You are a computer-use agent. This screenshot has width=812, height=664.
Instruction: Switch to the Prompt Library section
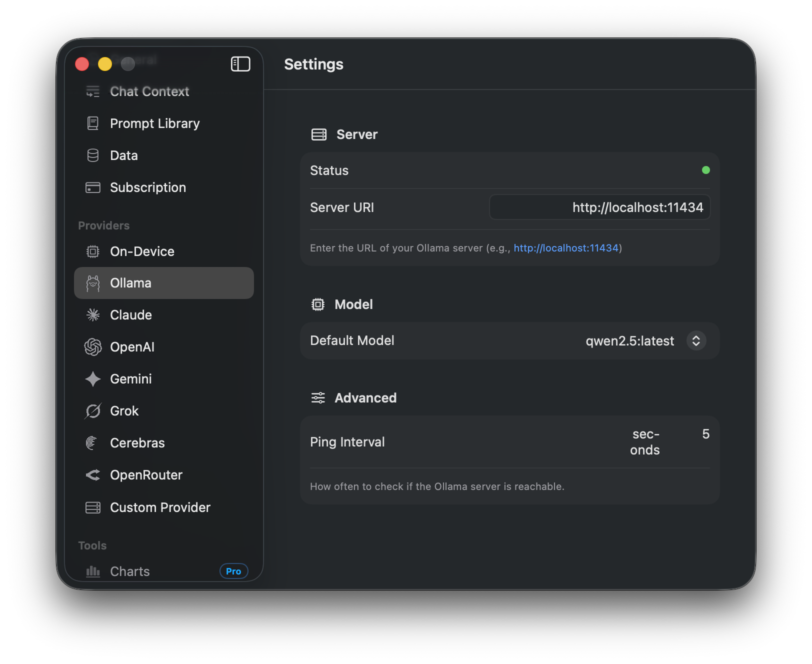(154, 123)
